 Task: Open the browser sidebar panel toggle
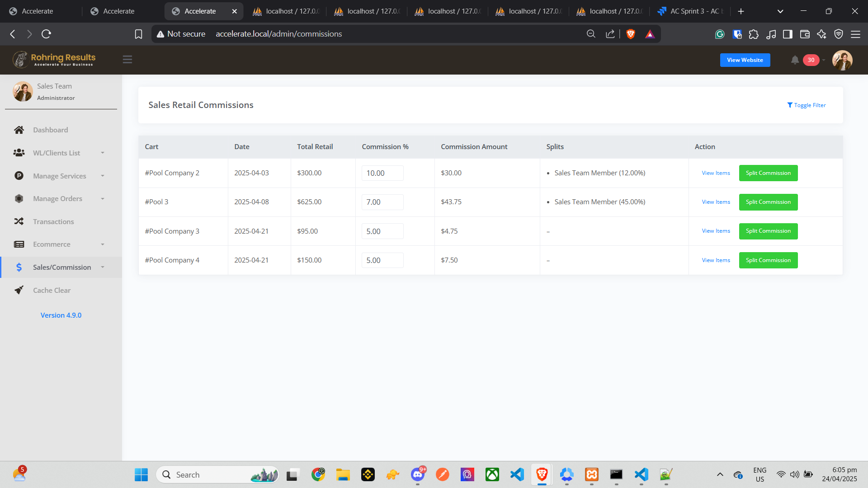coord(788,34)
